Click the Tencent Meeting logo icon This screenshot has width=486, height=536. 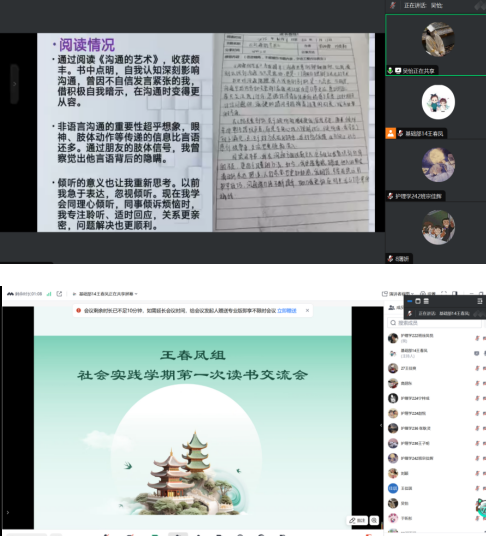coord(10,294)
